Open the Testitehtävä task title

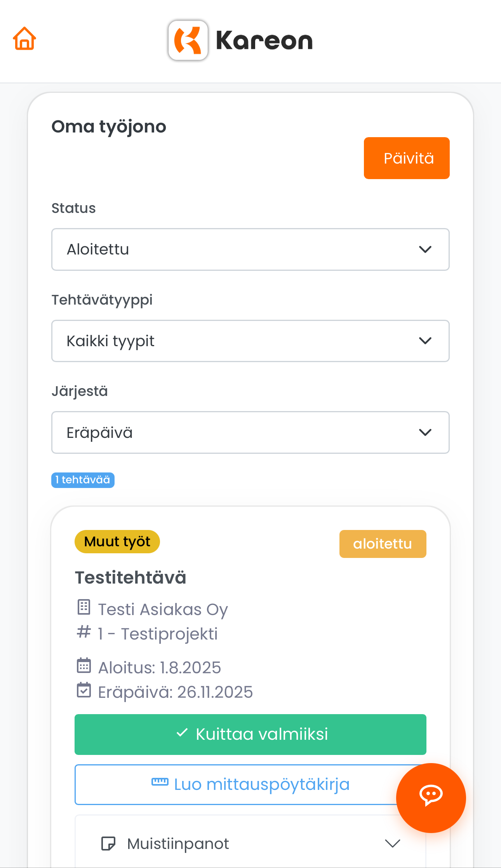130,578
